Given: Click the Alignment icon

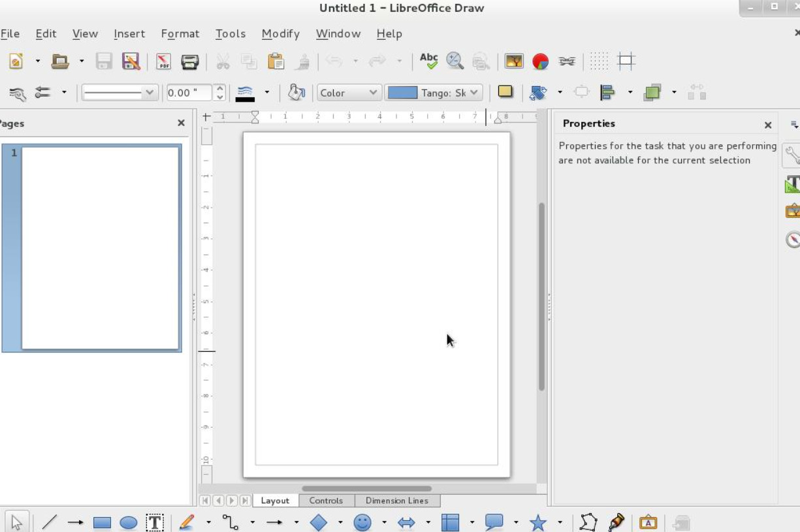Looking at the screenshot, I should (608, 93).
